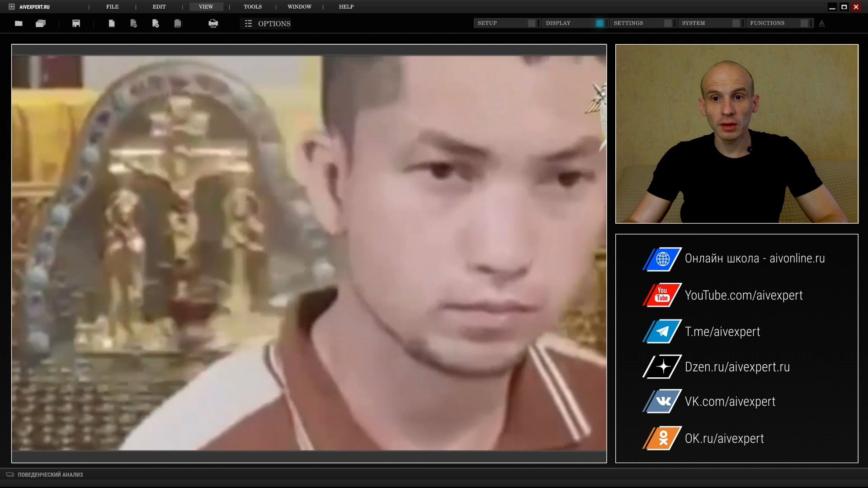
Task: Click the presenter webcam thumbnail
Action: click(736, 134)
